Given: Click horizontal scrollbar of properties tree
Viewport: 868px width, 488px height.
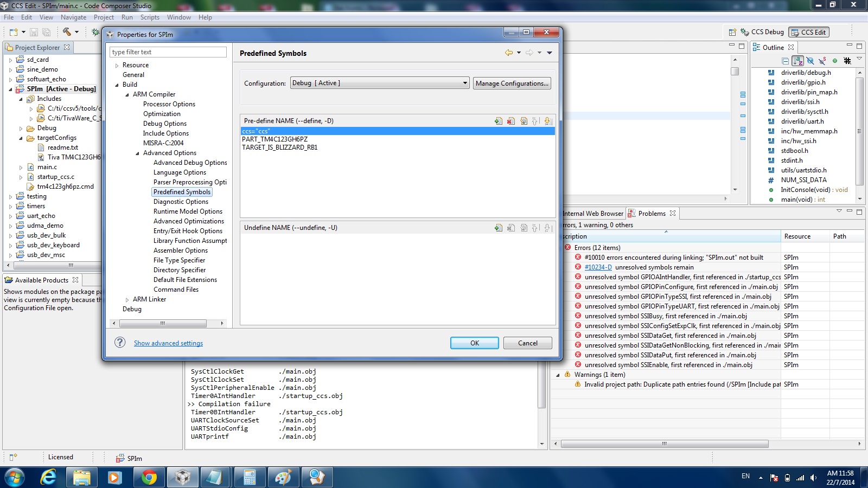Looking at the screenshot, I should pos(163,323).
